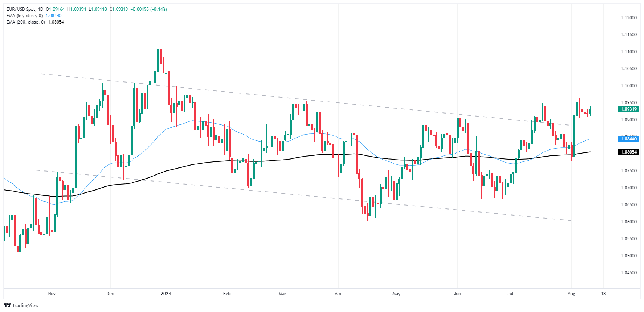The width and height of the screenshot is (644, 312).
Task: Click the Nov label on time axis
Action: [52, 294]
